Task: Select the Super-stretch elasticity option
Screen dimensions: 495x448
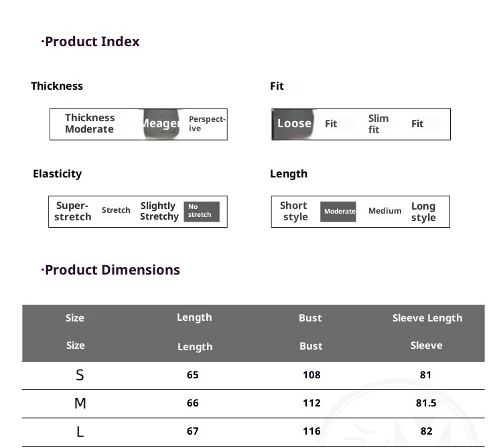Action: click(x=72, y=212)
